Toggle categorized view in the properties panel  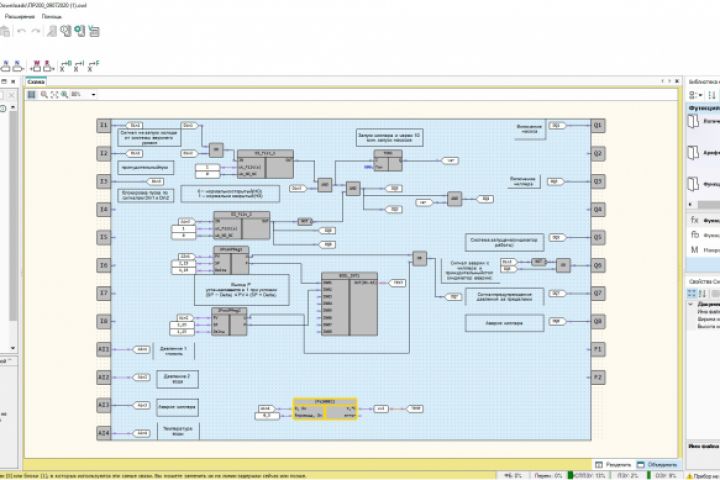pos(692,294)
